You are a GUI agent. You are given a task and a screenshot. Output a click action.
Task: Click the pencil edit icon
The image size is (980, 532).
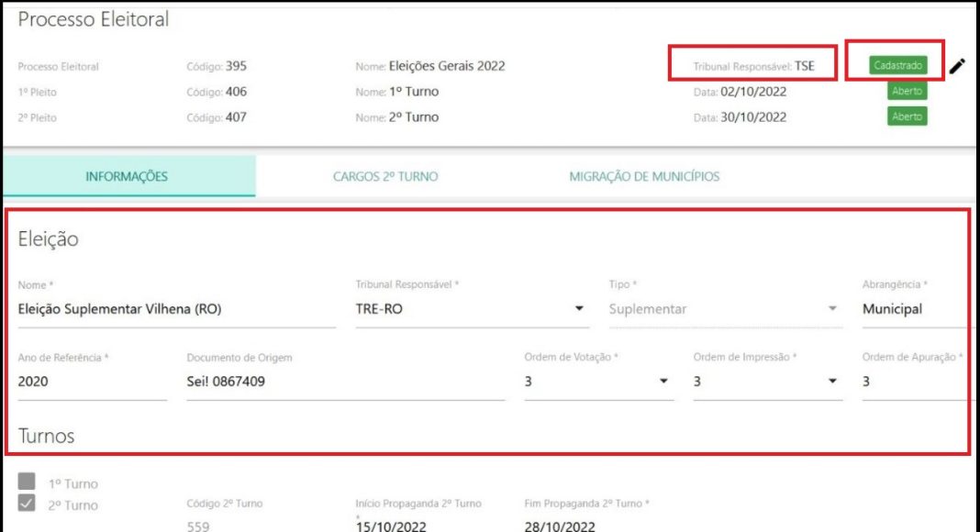[x=957, y=66]
